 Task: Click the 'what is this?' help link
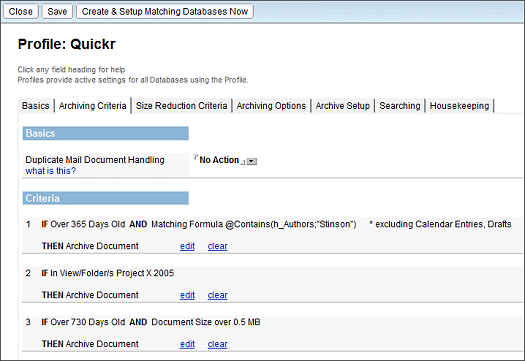click(x=51, y=171)
